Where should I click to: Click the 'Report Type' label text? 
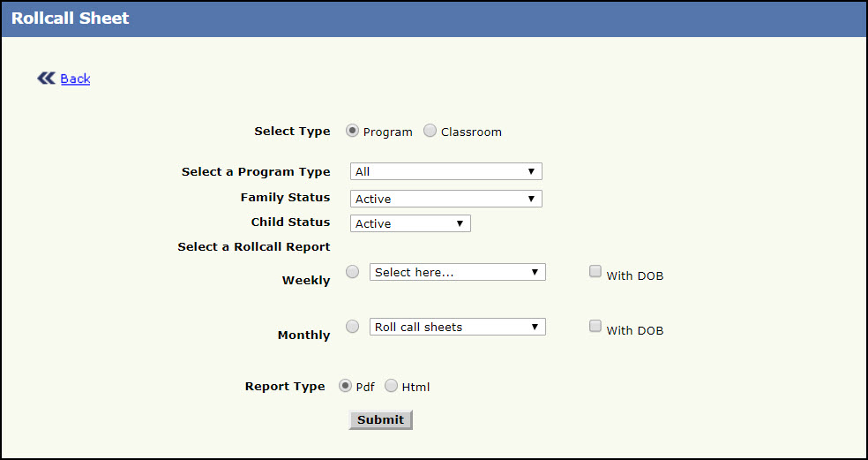[285, 387]
